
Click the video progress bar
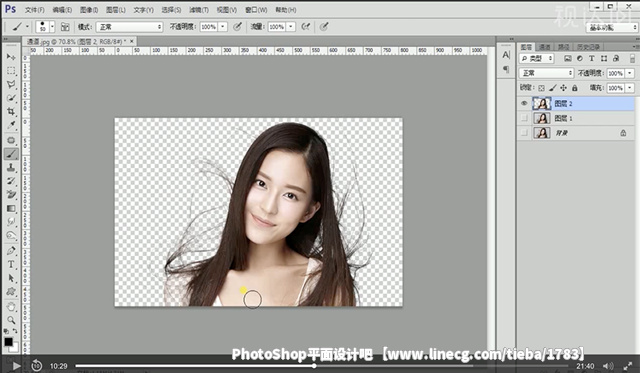click(321, 366)
